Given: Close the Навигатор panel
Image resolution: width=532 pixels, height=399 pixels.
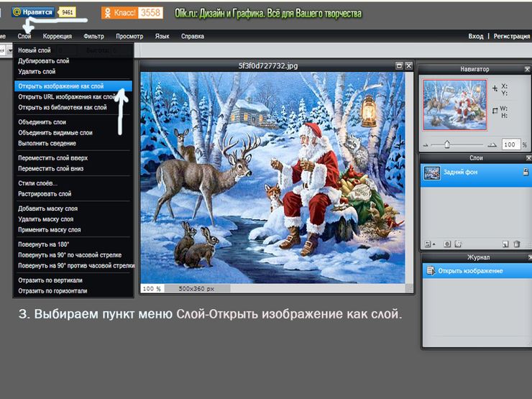Looking at the screenshot, I should (527, 69).
